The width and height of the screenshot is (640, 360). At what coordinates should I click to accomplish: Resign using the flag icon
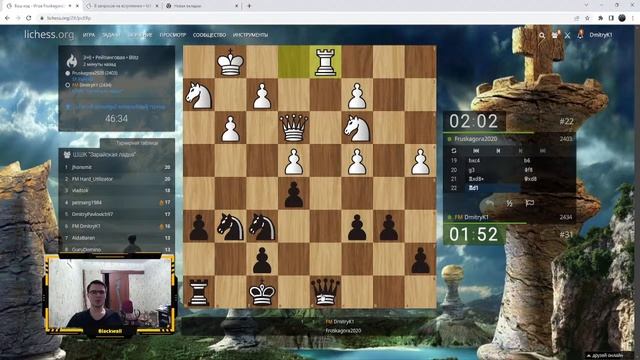[529, 203]
